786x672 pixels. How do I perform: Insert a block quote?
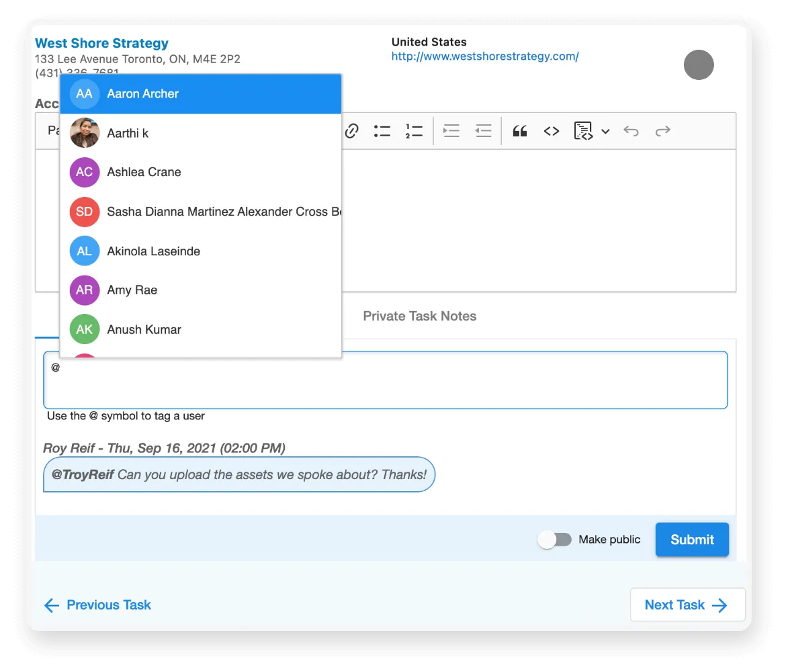519,131
